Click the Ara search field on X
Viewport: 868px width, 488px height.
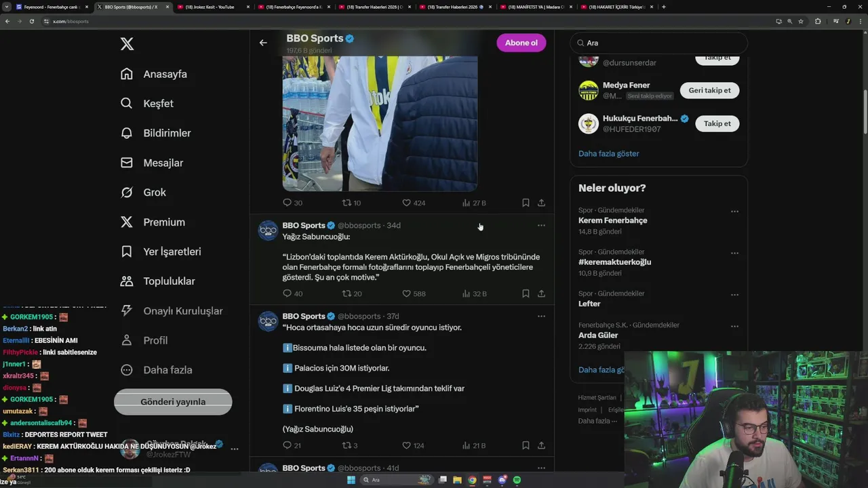(658, 43)
